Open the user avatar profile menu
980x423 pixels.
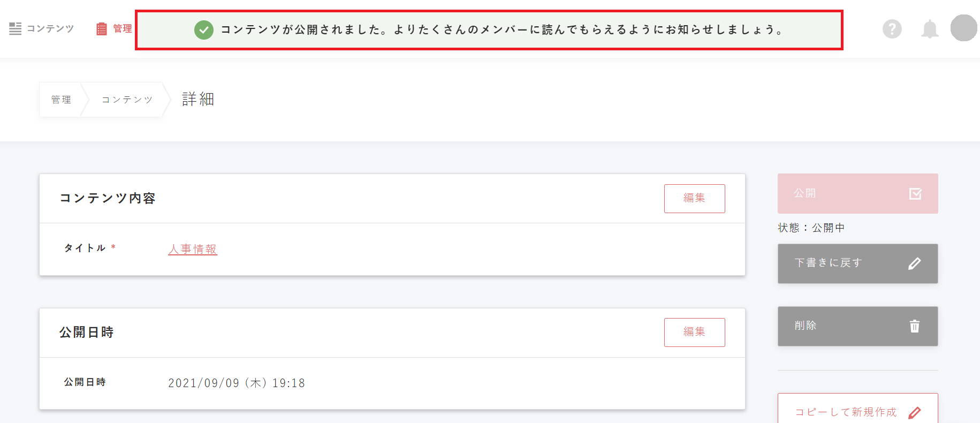coord(963,28)
